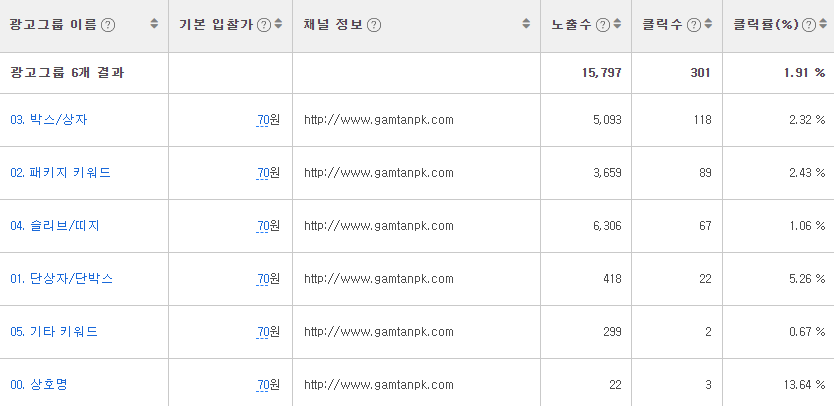Open ad group 00. 상호명

pos(39,385)
